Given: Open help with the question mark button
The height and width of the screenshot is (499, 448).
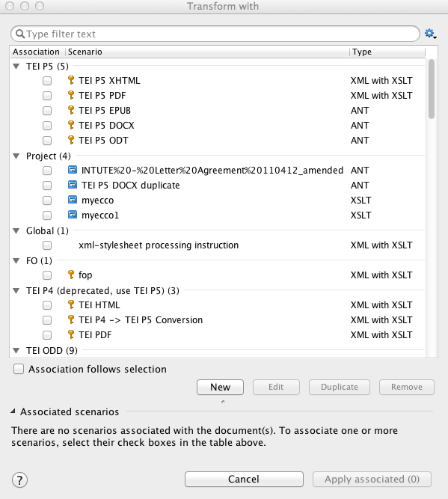Looking at the screenshot, I should pyautogui.click(x=19, y=480).
